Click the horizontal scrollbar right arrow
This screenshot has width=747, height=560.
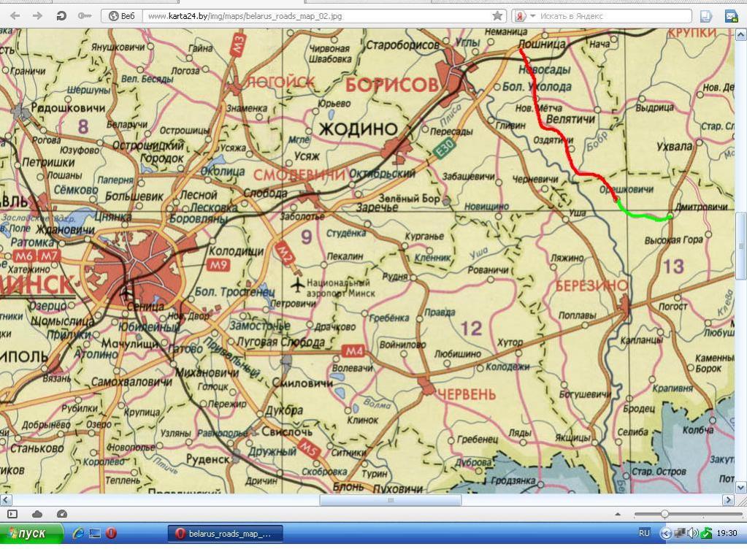727,500
